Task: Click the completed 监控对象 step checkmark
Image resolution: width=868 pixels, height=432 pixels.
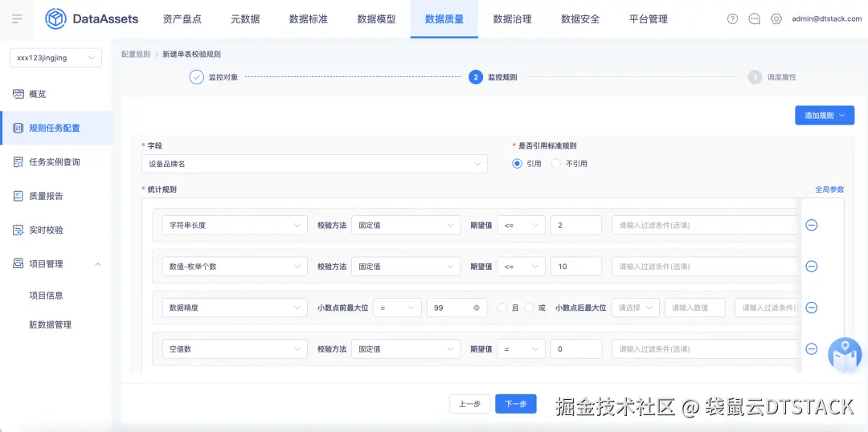Action: [197, 77]
